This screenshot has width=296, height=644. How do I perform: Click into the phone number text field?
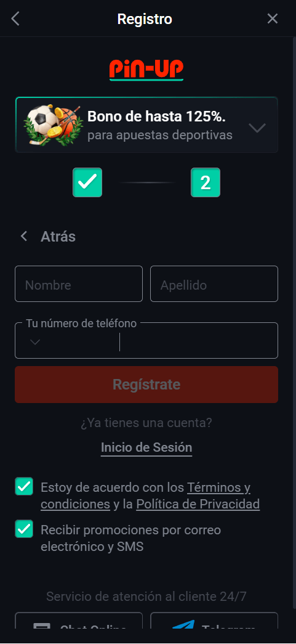coord(199,342)
